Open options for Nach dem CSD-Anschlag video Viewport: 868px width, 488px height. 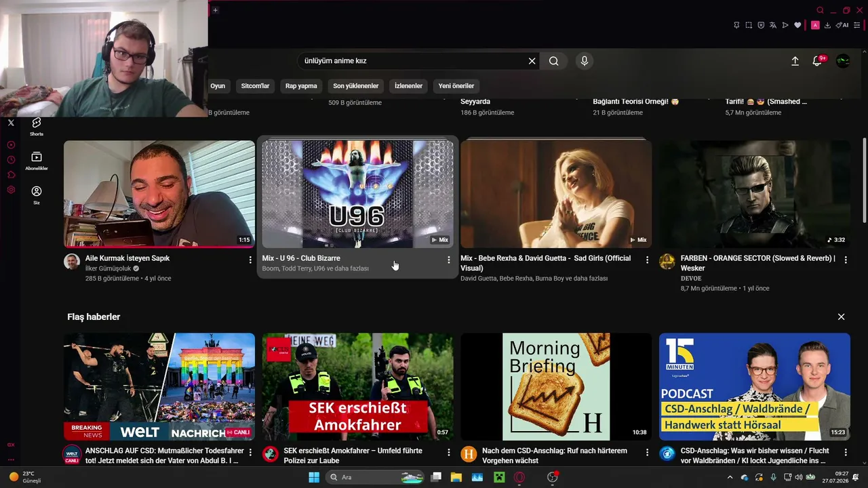click(x=647, y=452)
